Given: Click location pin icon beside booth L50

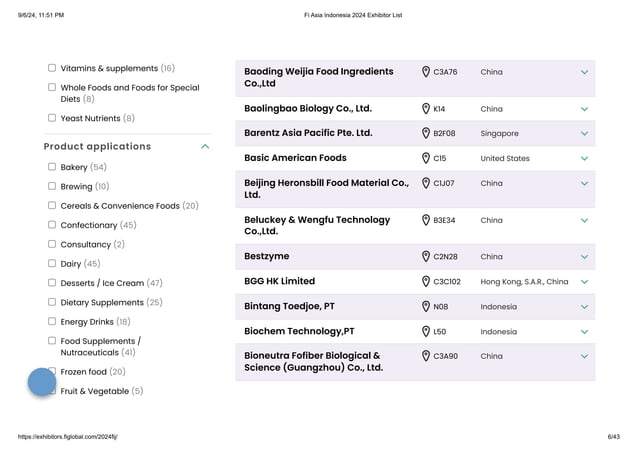Looking at the screenshot, I should [425, 332].
